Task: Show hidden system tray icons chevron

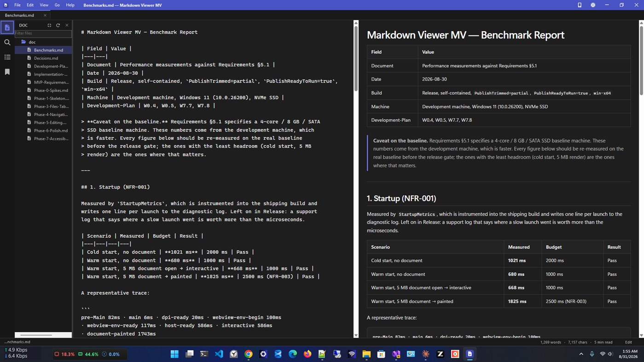Action: pyautogui.click(x=581, y=354)
